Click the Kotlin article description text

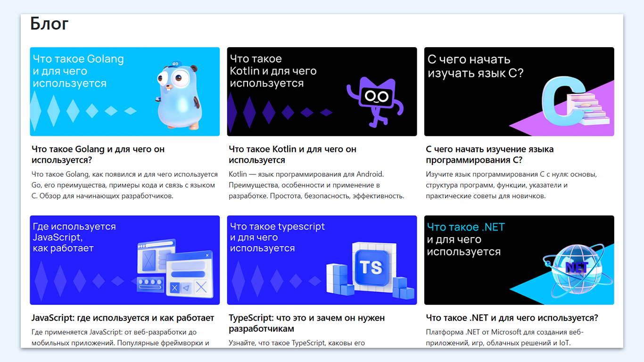pos(316,185)
